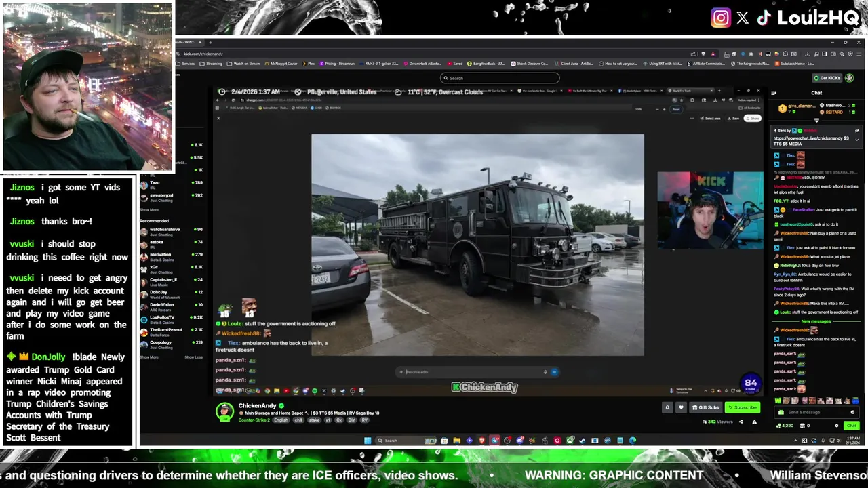
Task: Open recommended channel LosPollosTV
Action: (172, 319)
